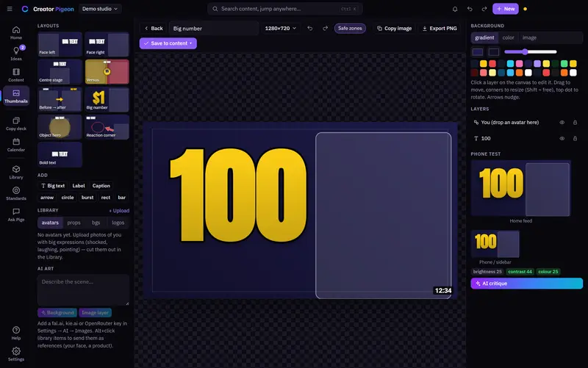Add a Label element

pos(79,186)
